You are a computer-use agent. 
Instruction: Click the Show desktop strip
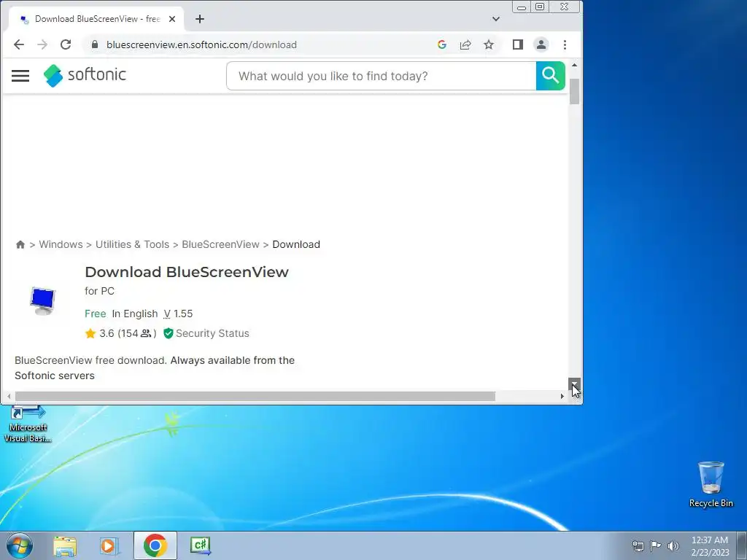pyautogui.click(x=742, y=545)
